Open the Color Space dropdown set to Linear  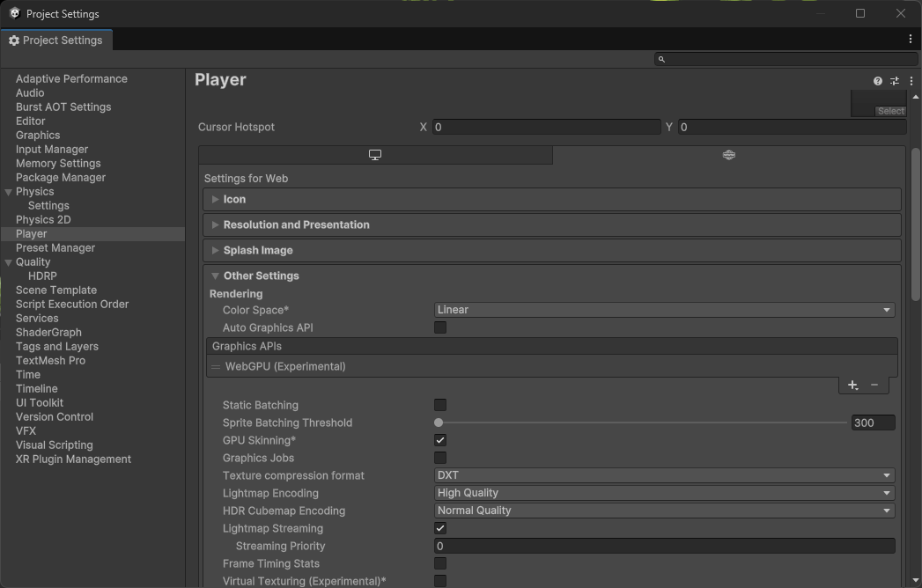click(x=663, y=309)
